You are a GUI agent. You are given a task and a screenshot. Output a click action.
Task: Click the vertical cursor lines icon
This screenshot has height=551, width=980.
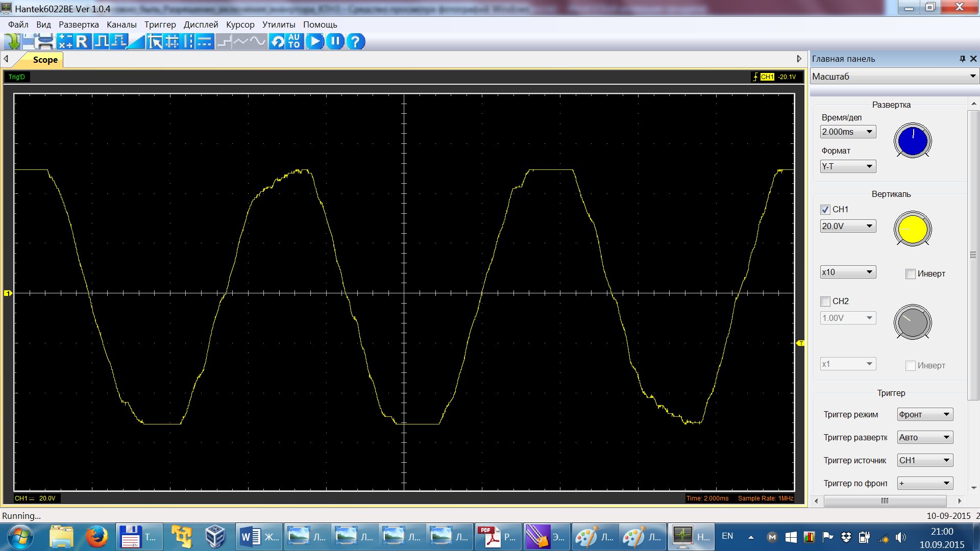tap(189, 41)
